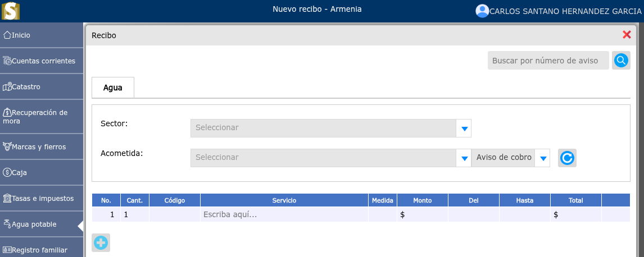Click the Cant. cell with value 1
644x257 pixels.
point(135,214)
